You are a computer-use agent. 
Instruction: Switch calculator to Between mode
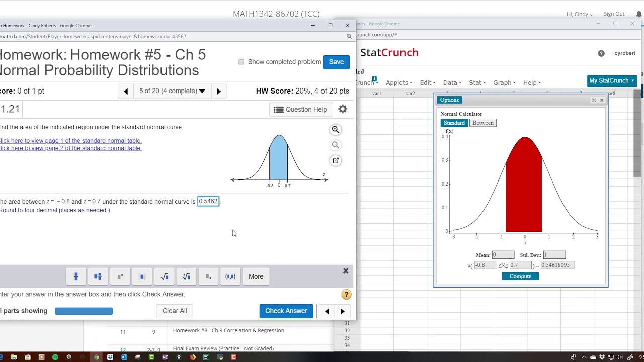[x=483, y=123]
